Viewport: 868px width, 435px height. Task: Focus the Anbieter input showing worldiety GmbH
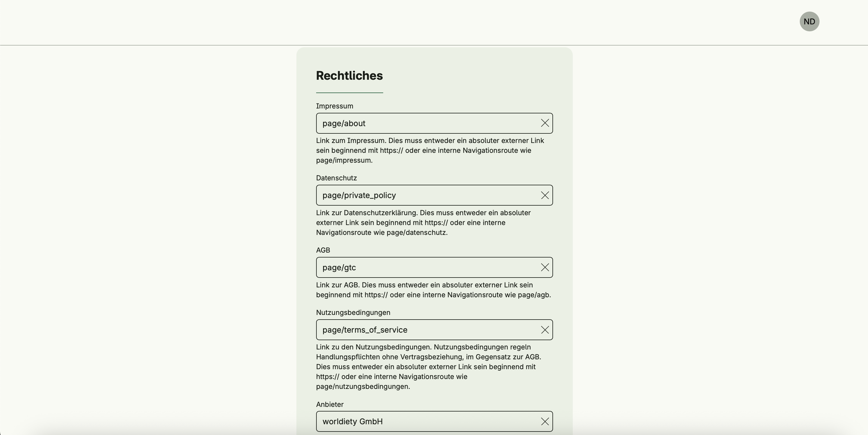pos(428,422)
